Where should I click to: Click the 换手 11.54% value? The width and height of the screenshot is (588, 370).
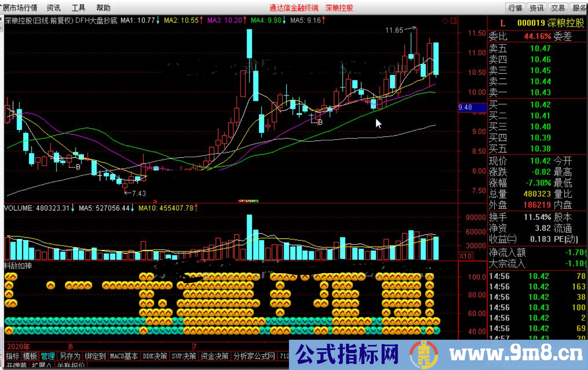[538, 217]
